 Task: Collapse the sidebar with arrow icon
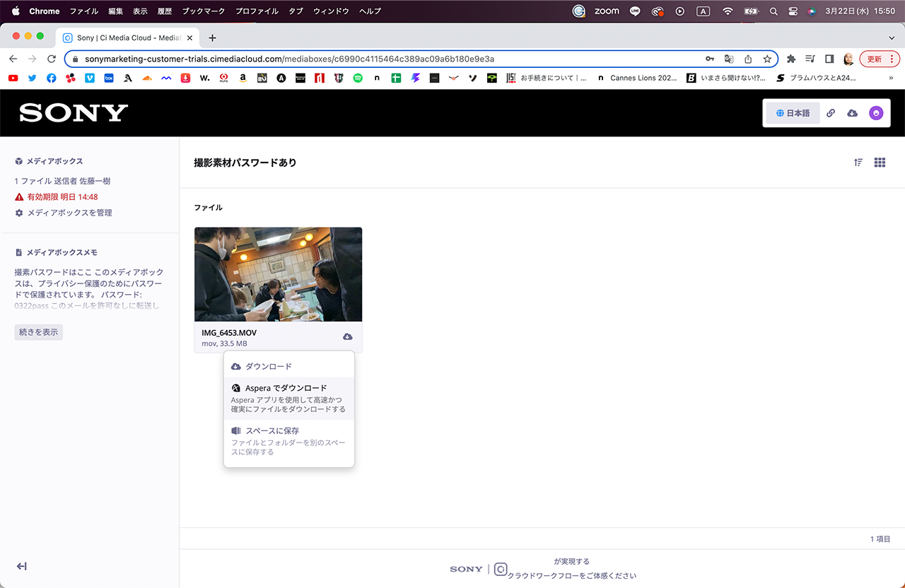point(22,566)
